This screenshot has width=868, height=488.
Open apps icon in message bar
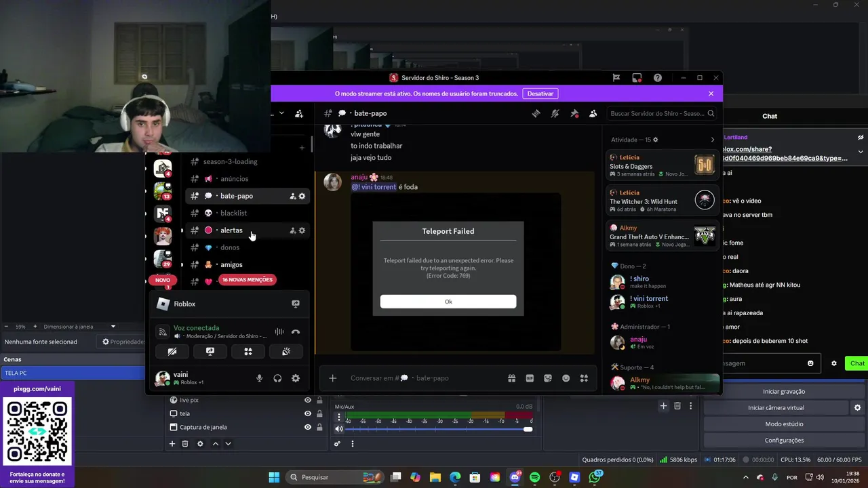[584, 378]
